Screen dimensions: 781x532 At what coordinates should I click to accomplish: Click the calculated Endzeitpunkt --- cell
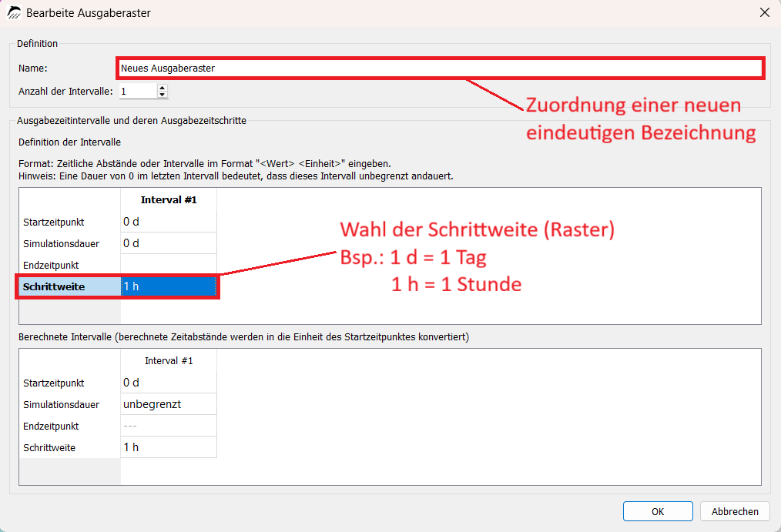[x=169, y=426]
